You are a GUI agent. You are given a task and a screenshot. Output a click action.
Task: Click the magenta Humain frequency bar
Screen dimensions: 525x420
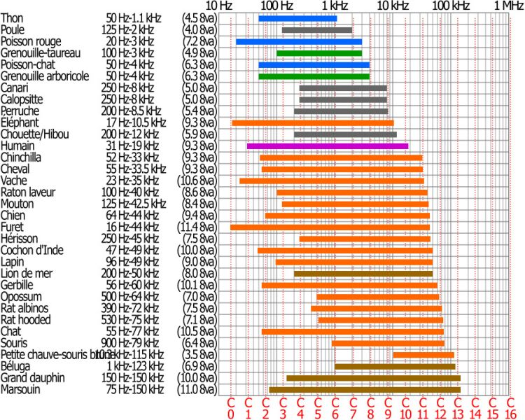point(327,146)
